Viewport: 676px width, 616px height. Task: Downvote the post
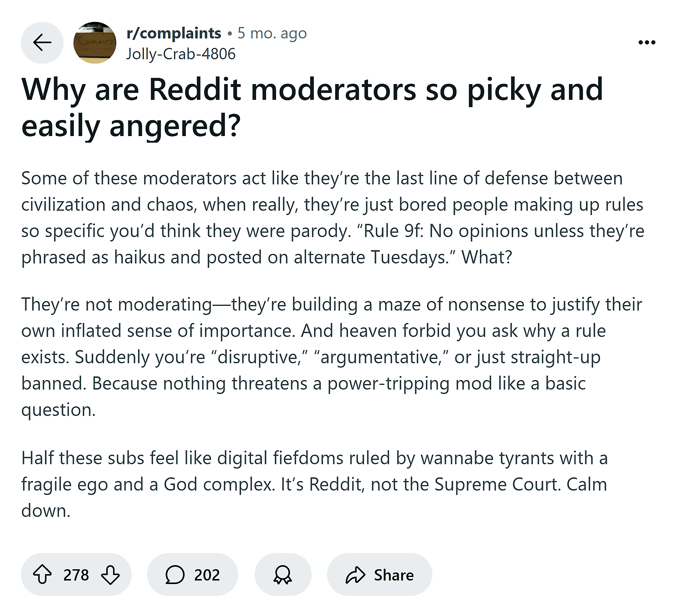tap(110, 575)
